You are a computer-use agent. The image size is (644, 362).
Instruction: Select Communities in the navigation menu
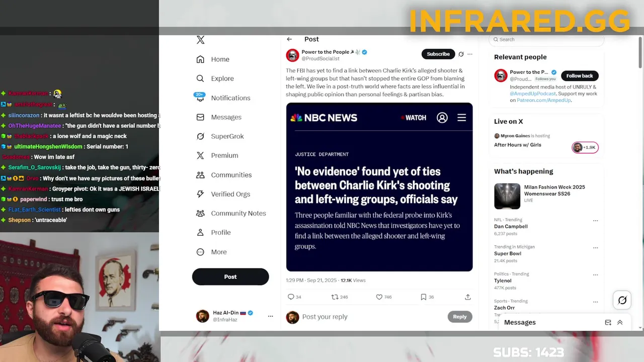pyautogui.click(x=231, y=175)
